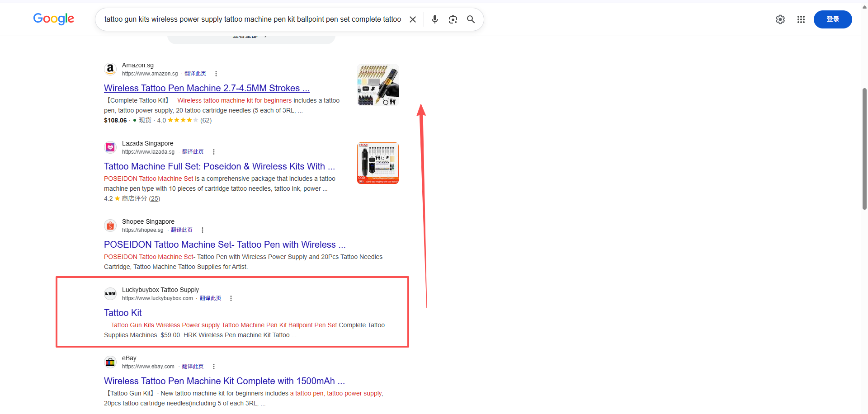Click the https://www.lazada.sg URL text

[148, 152]
